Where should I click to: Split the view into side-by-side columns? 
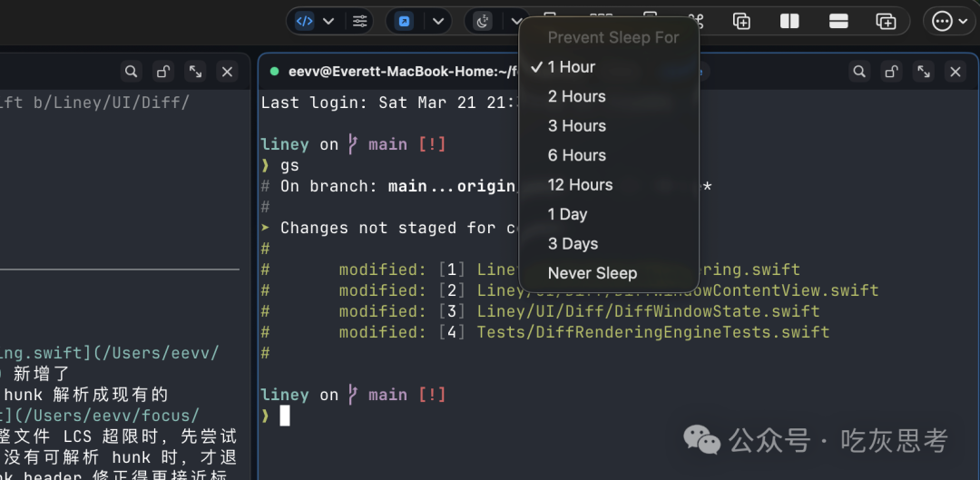[x=790, y=21]
